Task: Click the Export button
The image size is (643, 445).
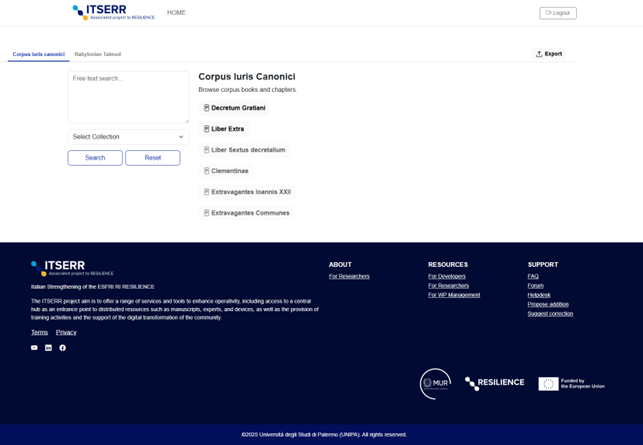Action: (x=549, y=54)
